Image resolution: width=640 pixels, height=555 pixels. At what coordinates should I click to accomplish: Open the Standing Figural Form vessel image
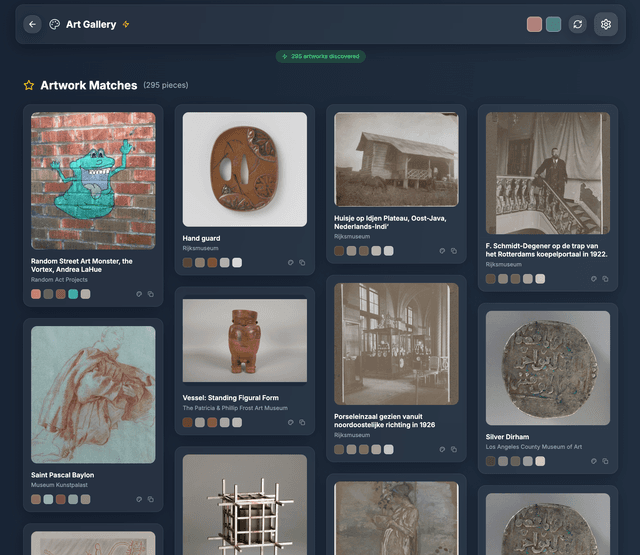pyautogui.click(x=245, y=340)
